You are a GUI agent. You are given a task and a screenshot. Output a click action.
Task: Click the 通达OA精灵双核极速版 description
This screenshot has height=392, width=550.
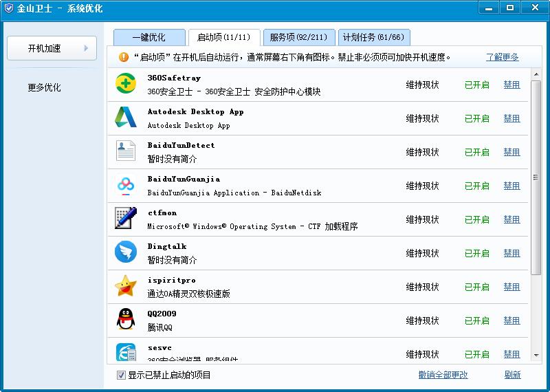(188, 294)
